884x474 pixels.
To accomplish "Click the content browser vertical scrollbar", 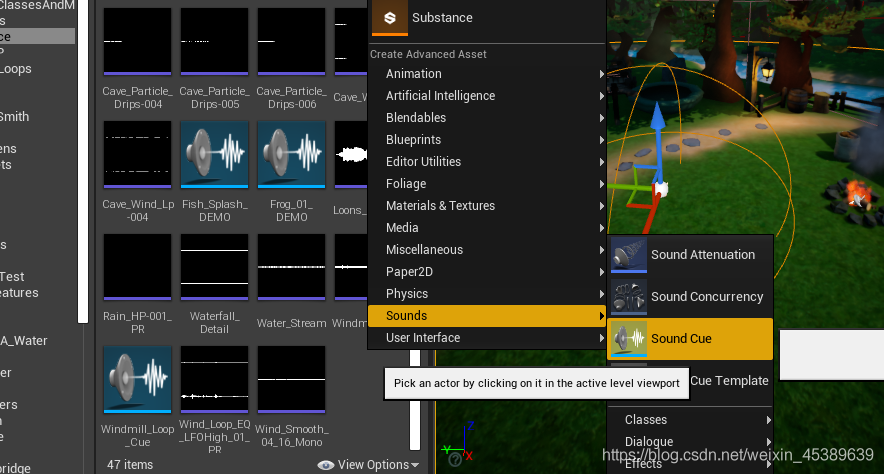I will click(415, 400).
